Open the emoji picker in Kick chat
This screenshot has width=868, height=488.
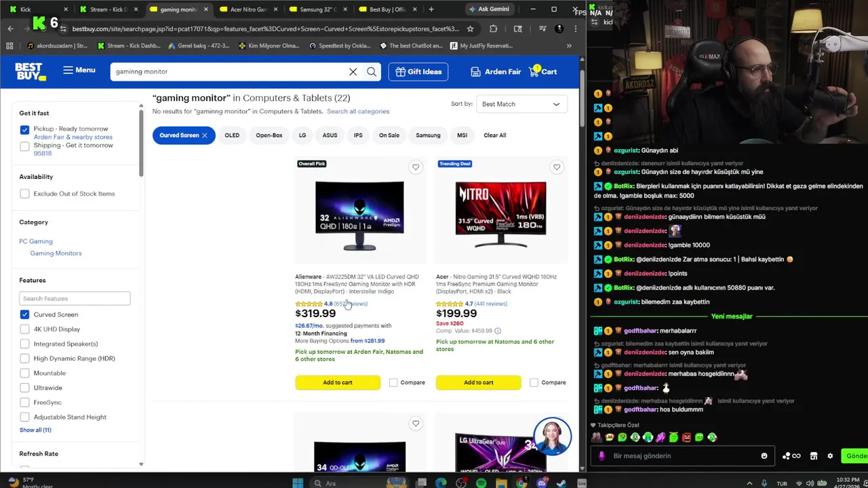[764, 455]
